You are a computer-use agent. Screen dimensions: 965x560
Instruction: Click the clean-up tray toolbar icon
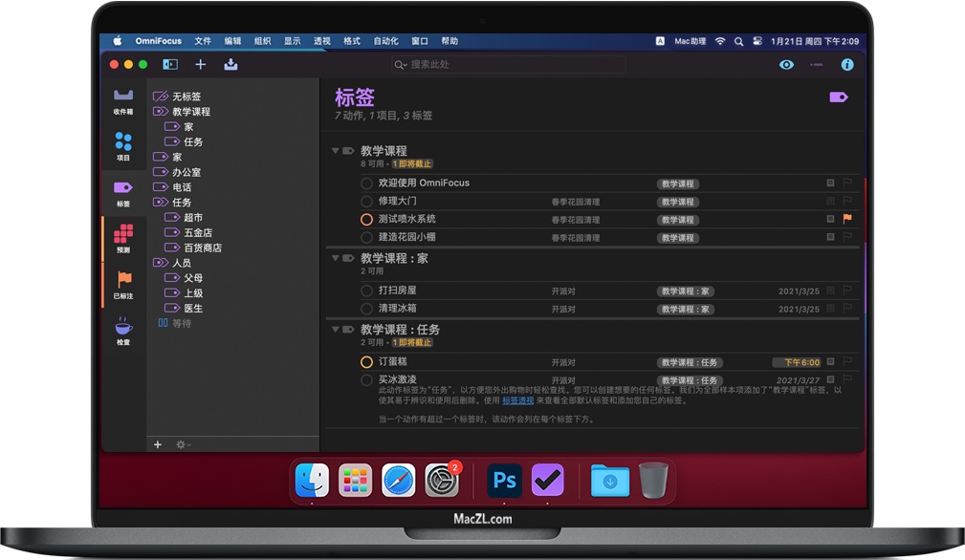[230, 65]
